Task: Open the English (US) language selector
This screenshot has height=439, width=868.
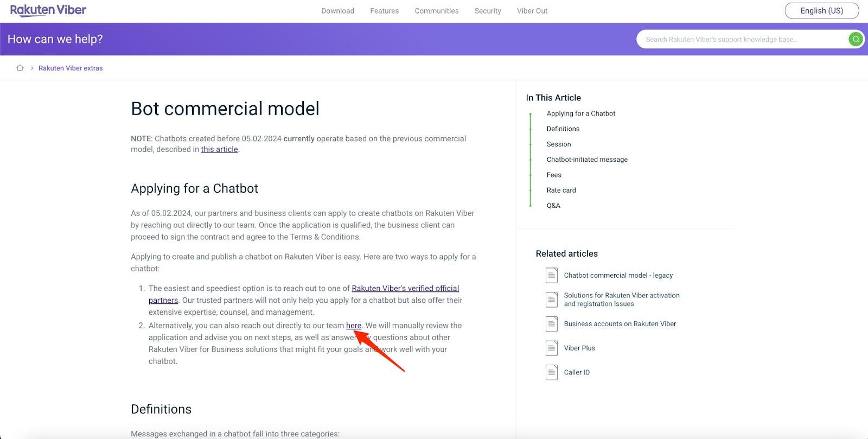Action: tap(821, 11)
